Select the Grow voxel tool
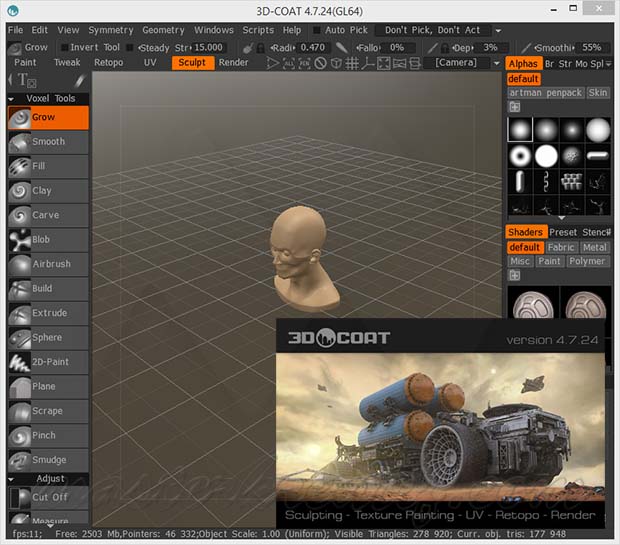The width and height of the screenshot is (620, 545). point(48,117)
